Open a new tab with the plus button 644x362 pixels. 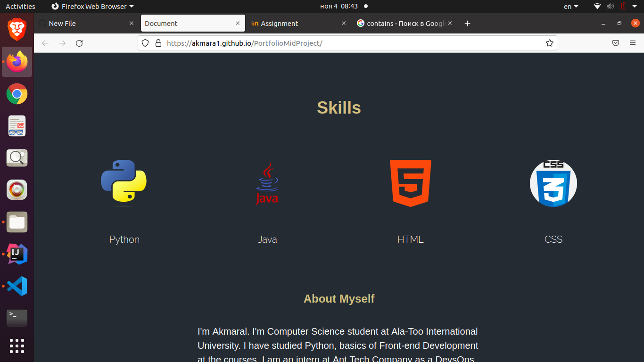467,23
